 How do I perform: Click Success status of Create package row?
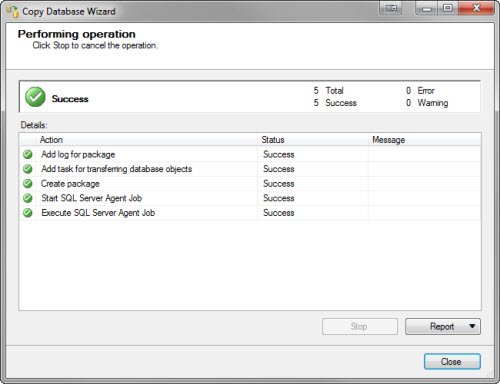[279, 184]
